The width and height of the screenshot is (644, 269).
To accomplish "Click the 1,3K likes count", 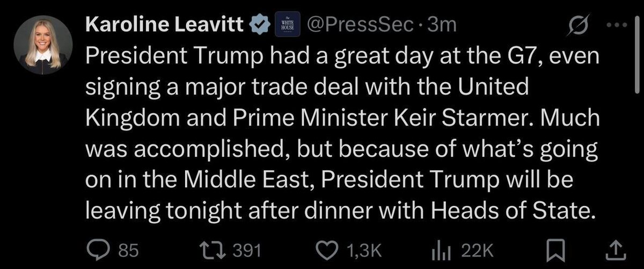I will point(364,250).
